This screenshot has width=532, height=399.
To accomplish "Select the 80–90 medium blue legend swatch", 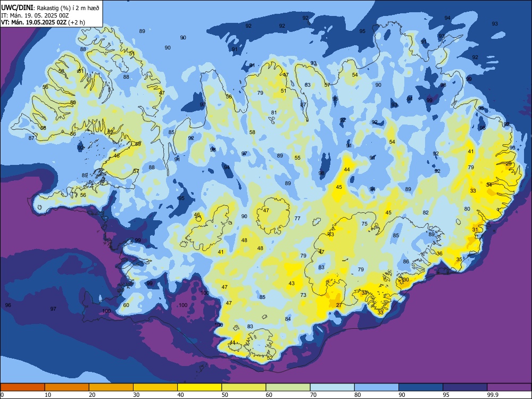I will pos(377,387).
